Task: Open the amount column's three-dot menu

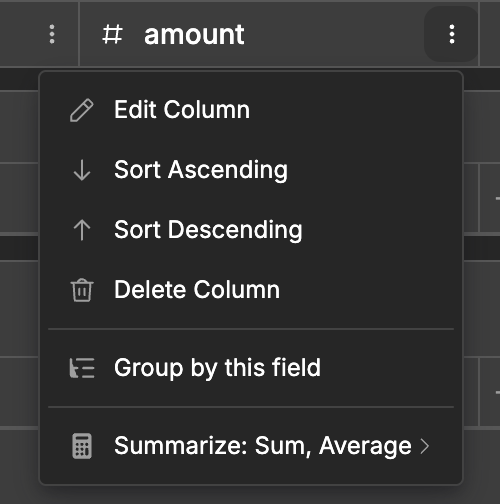Action: (452, 34)
